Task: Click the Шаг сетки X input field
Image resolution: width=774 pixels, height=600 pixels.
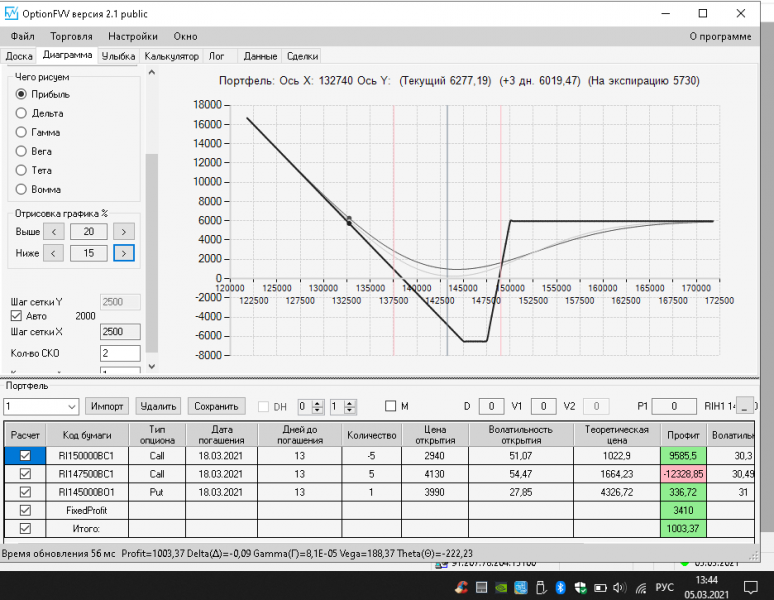Action: coord(120,332)
